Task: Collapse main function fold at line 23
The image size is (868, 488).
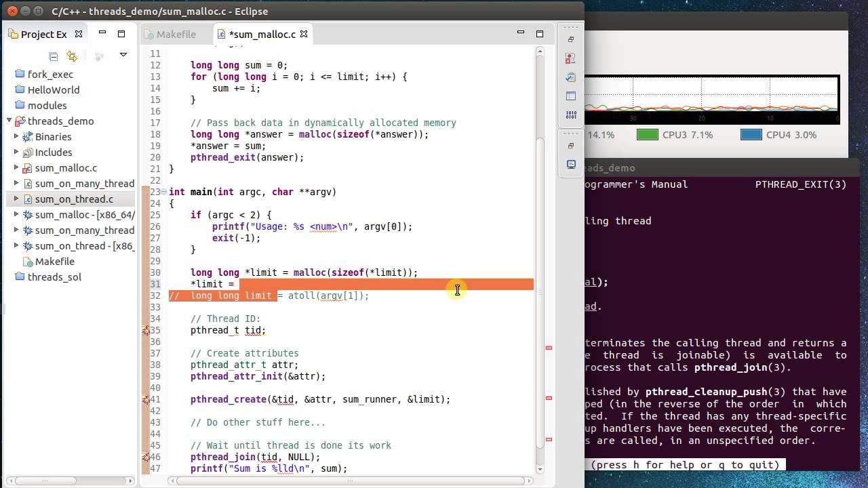Action: coord(165,192)
